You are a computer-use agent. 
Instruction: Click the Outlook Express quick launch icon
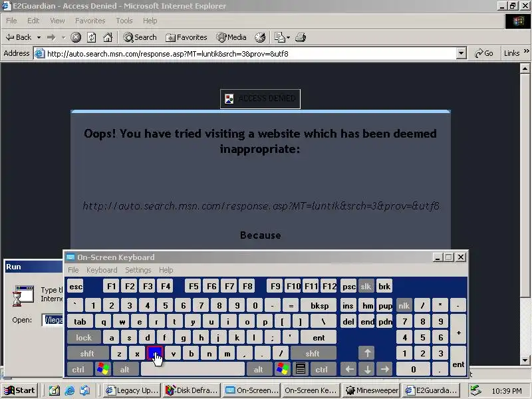click(85, 390)
